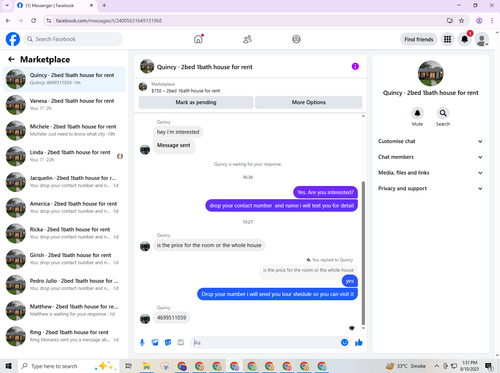Open Chrome three-dot menu

492,21
